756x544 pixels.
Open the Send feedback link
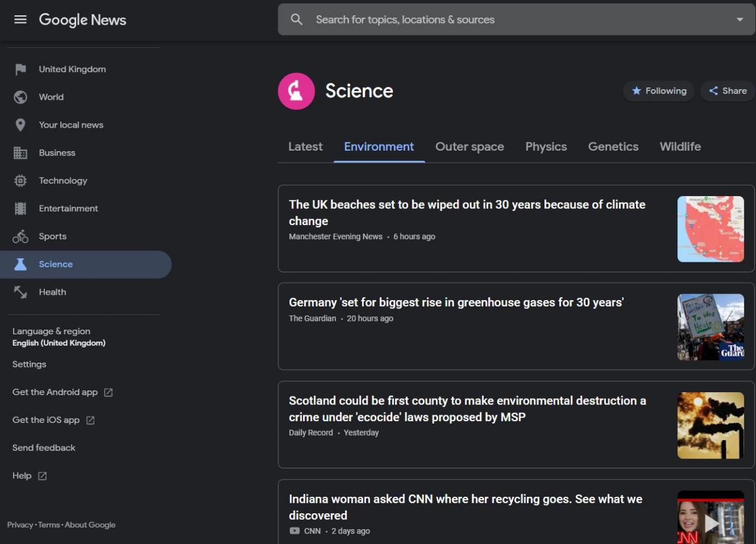pos(44,448)
